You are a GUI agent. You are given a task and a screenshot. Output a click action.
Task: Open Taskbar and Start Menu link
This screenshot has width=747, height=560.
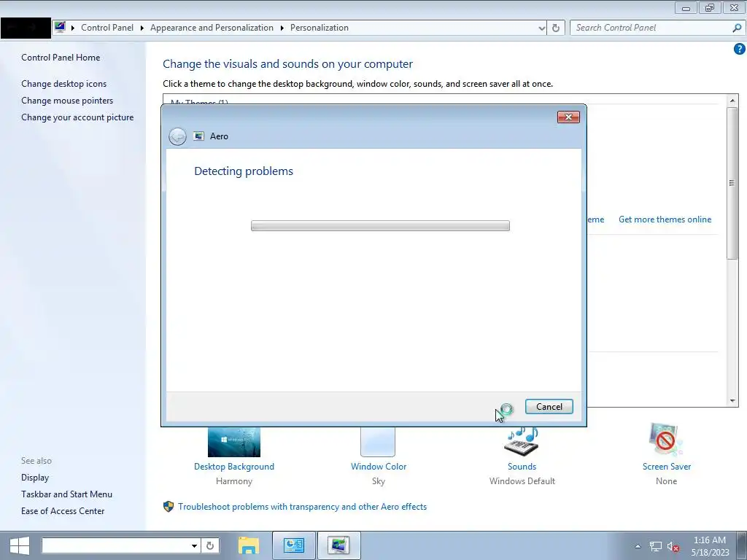pos(66,494)
